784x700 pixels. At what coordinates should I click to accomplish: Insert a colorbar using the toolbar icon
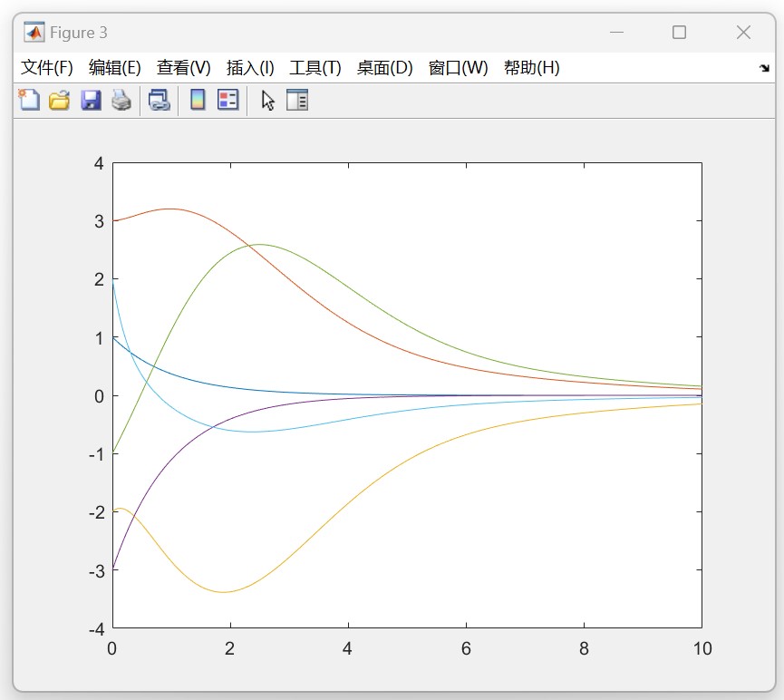pos(198,100)
